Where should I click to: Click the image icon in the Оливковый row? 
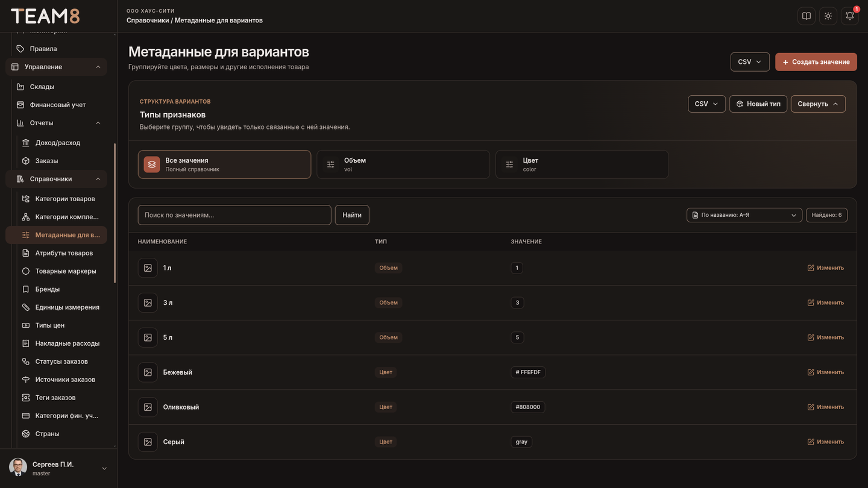pos(148,407)
